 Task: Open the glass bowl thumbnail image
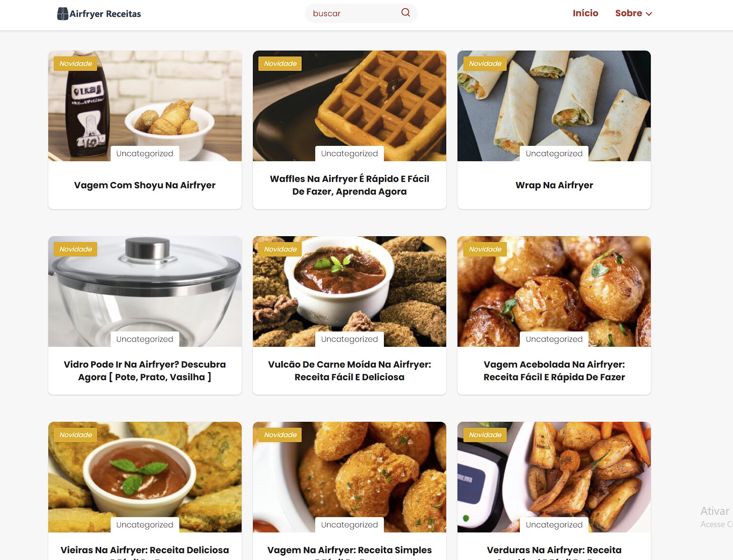click(145, 291)
